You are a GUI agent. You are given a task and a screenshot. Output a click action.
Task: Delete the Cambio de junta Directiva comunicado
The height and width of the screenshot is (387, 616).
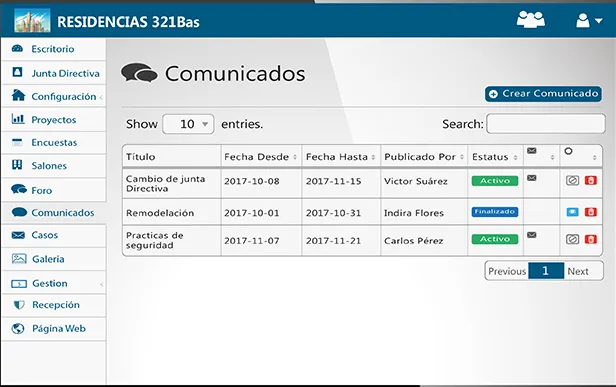[x=591, y=180]
